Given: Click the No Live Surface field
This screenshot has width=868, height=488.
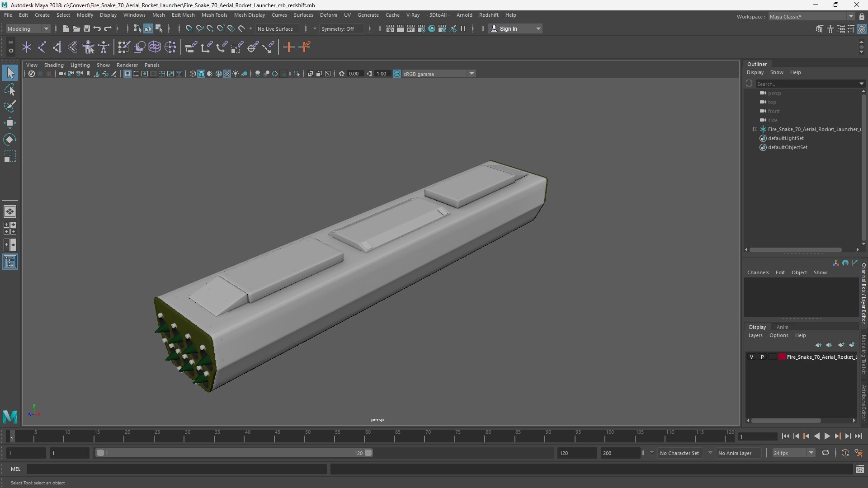Looking at the screenshot, I should (x=277, y=28).
